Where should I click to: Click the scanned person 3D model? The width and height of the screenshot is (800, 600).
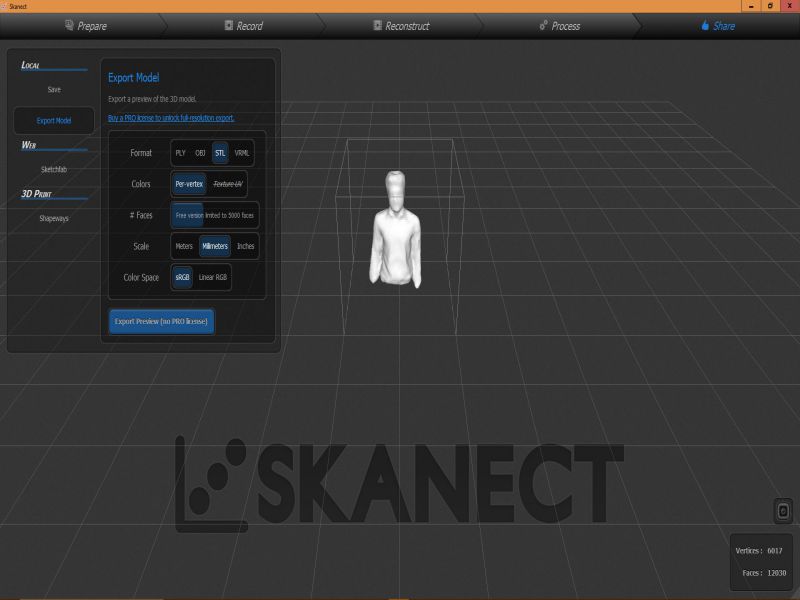click(395, 230)
